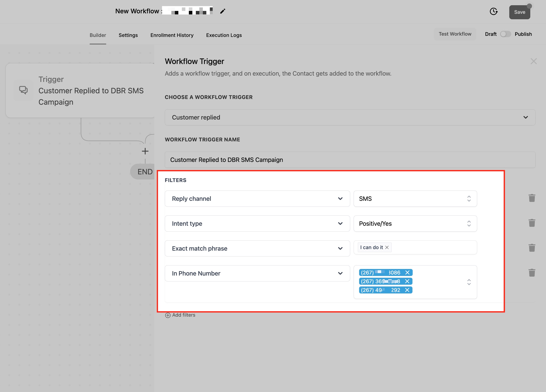Switch to the Settings tab
The width and height of the screenshot is (546, 392).
coord(128,35)
